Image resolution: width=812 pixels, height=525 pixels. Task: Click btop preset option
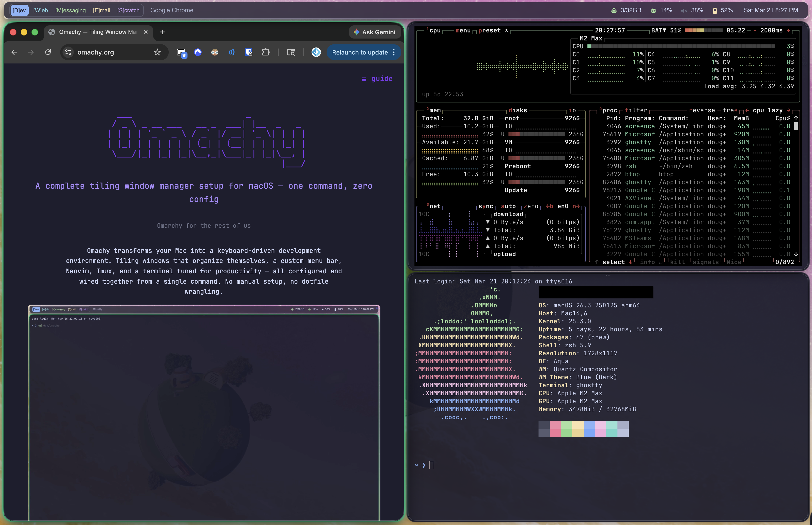[x=493, y=30]
